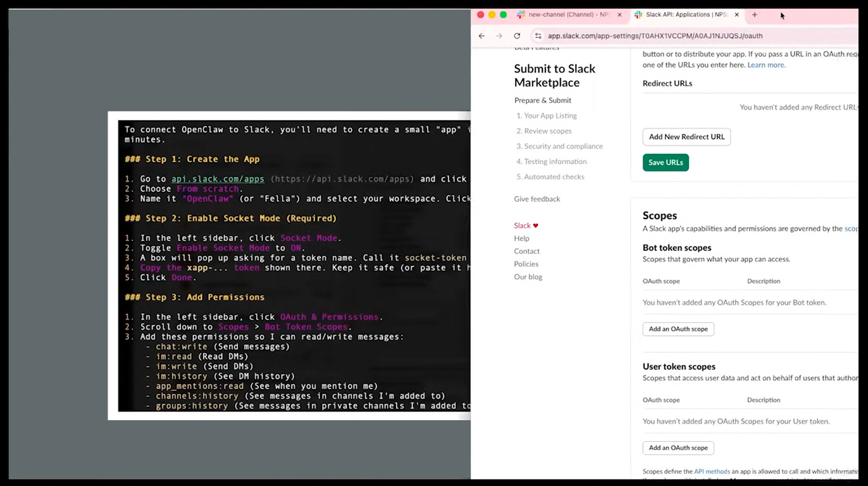Click the im:history permission line
The height and width of the screenshot is (486, 868).
pyautogui.click(x=220, y=377)
